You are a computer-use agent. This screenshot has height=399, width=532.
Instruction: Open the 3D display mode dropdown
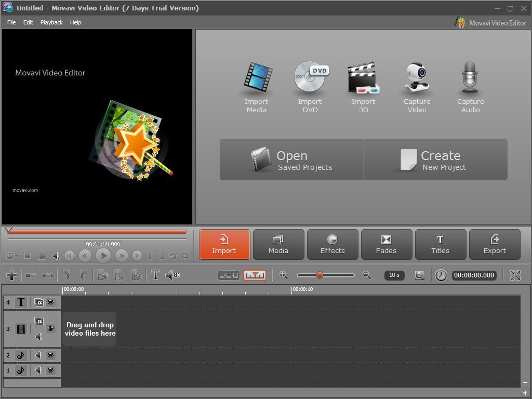pyautogui.click(x=11, y=255)
